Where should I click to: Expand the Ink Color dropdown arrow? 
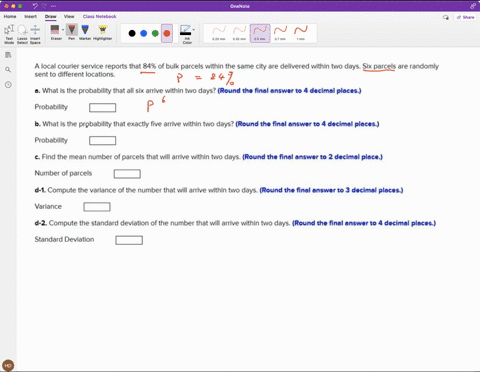coord(194,30)
